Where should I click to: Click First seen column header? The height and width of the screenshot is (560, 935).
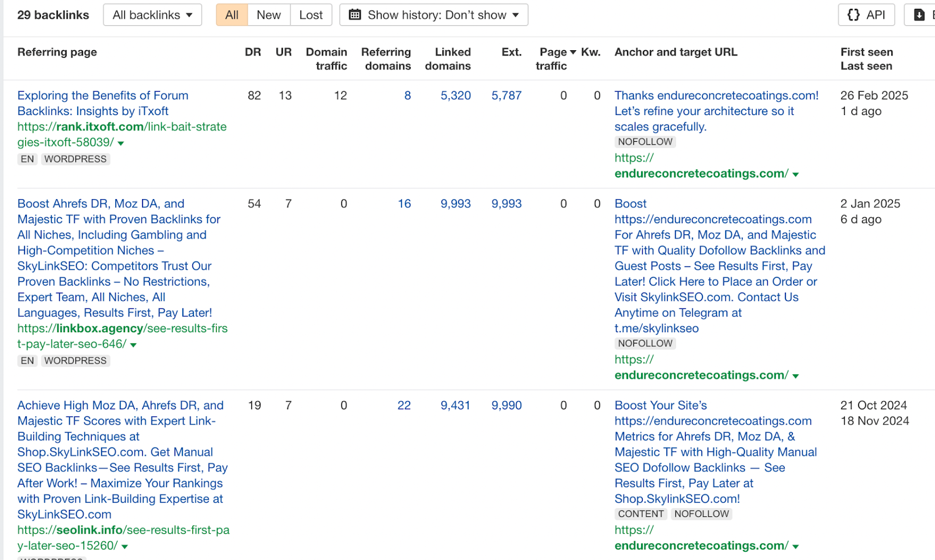tap(867, 52)
